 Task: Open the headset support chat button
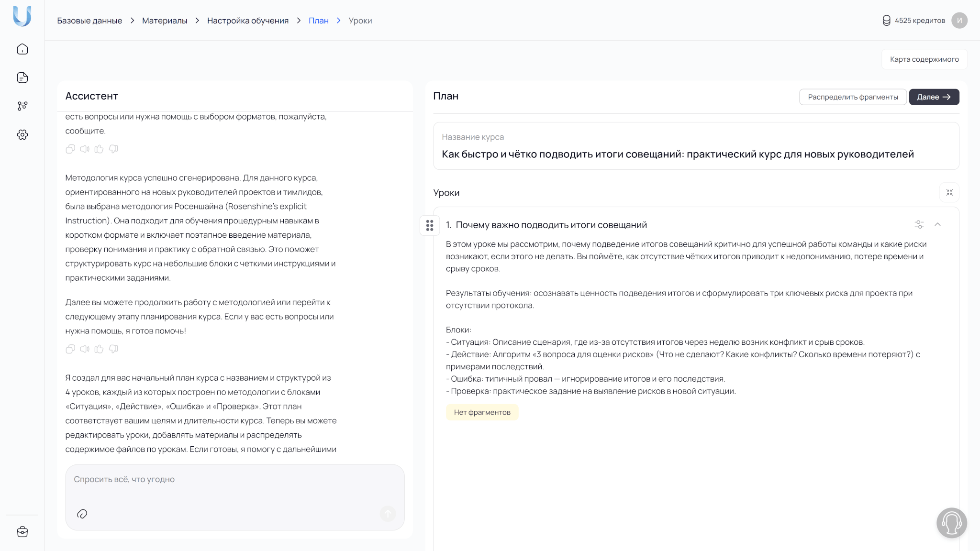click(x=951, y=523)
